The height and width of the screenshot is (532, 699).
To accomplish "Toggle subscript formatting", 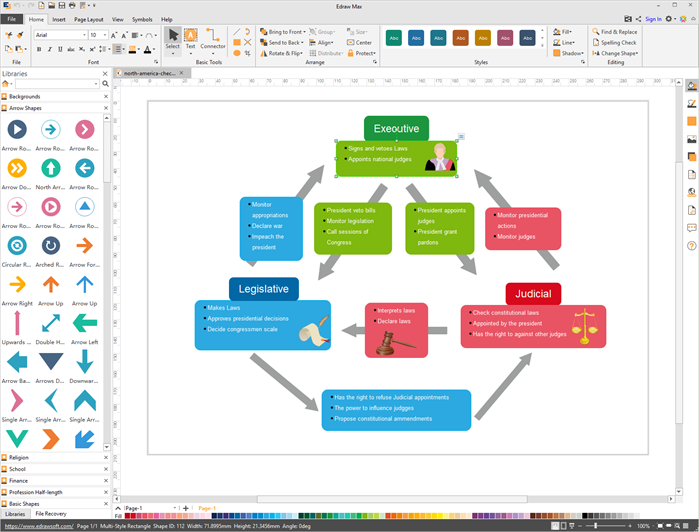I will 82,49.
